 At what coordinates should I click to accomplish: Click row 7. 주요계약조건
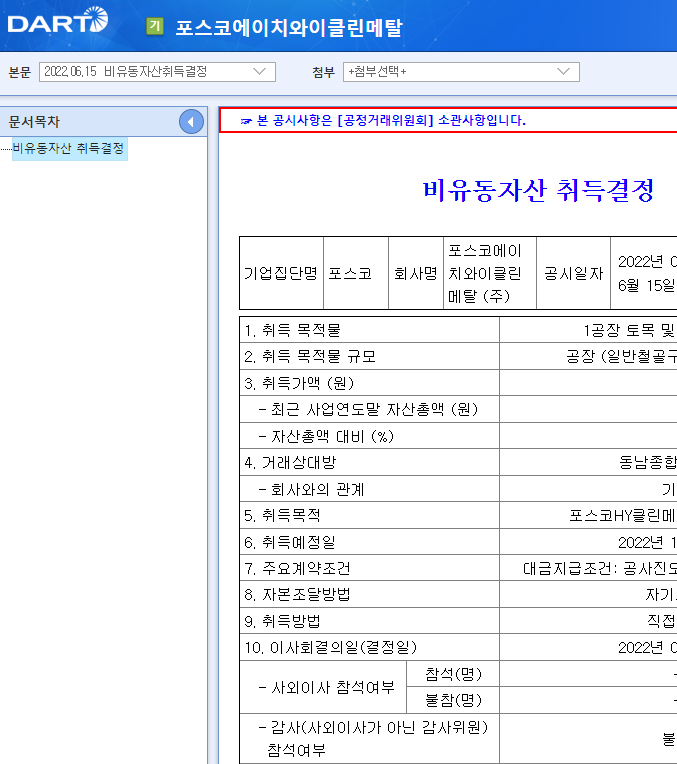click(x=369, y=568)
